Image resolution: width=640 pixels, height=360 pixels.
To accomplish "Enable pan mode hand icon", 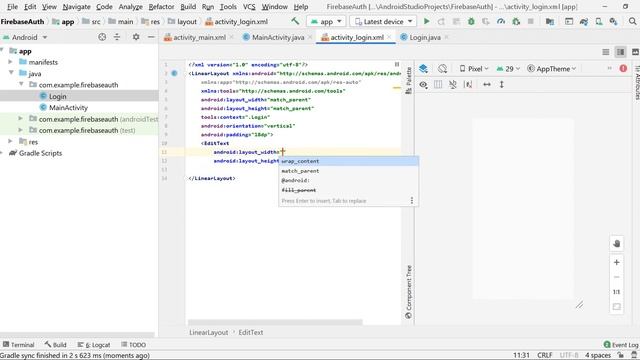I will point(617,244).
